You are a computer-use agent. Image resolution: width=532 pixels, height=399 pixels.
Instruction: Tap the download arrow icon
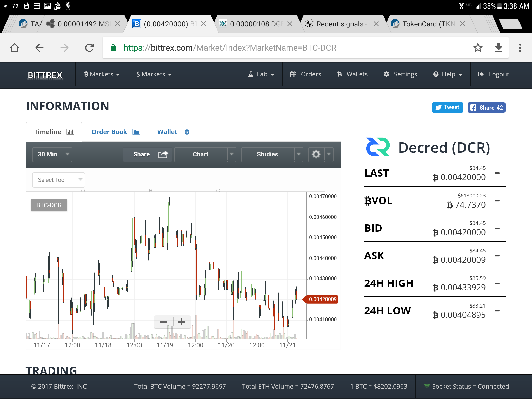point(498,48)
